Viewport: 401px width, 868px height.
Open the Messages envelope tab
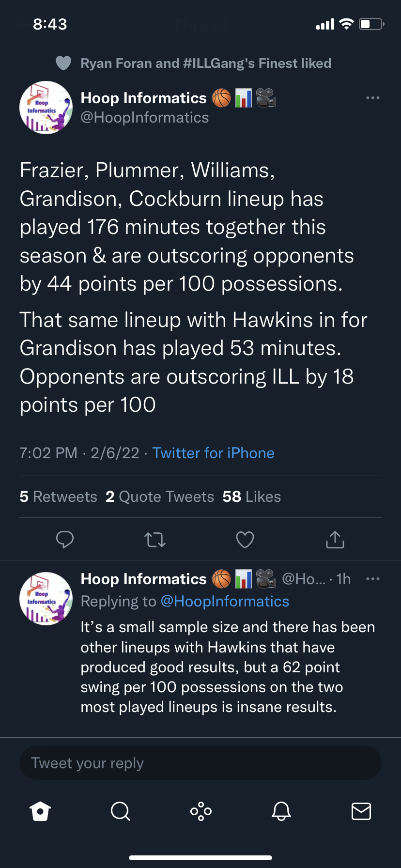coord(361,811)
